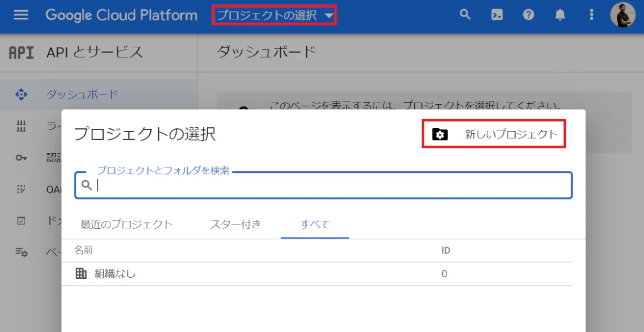The height and width of the screenshot is (332, 644).
Task: Click the page usage settings icon
Action: (21, 252)
